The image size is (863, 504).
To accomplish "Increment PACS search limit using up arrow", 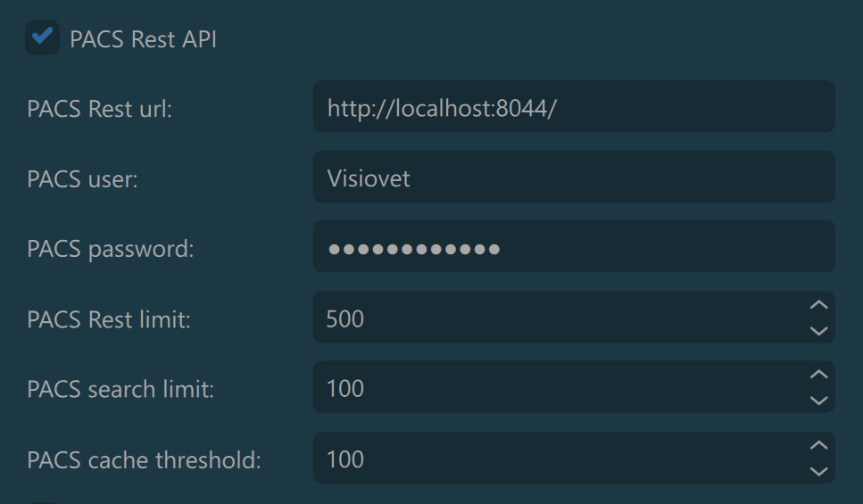I will (x=818, y=376).
